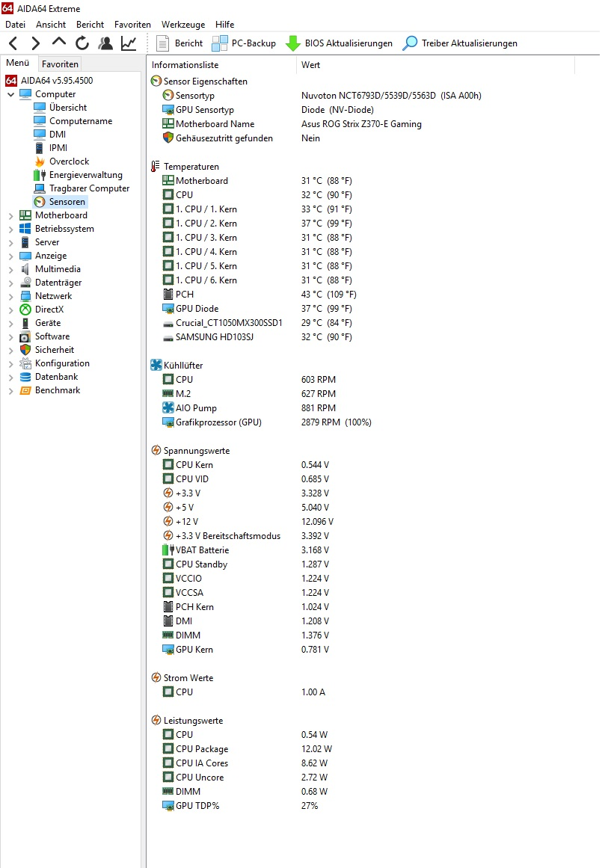Open BIOS Aktualisierungen
Image resolution: width=605 pixels, height=868 pixels.
point(340,43)
